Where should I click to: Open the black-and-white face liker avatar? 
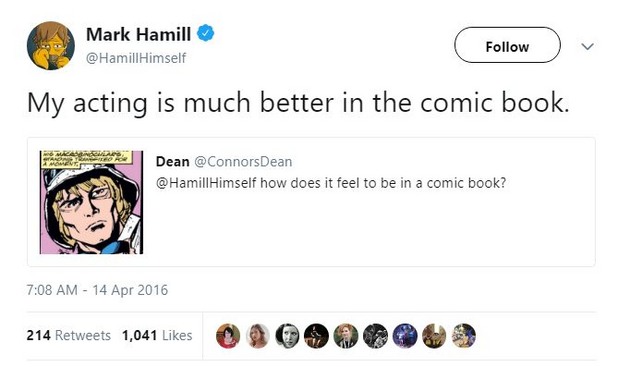[287, 335]
